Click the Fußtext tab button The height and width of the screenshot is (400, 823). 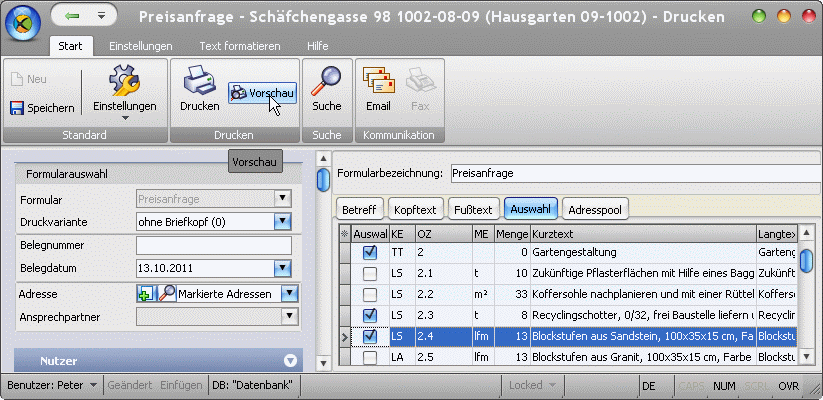[473, 209]
